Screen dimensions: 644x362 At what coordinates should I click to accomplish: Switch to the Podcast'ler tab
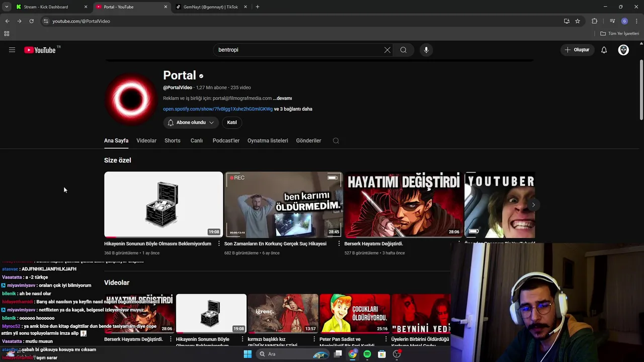(x=226, y=141)
